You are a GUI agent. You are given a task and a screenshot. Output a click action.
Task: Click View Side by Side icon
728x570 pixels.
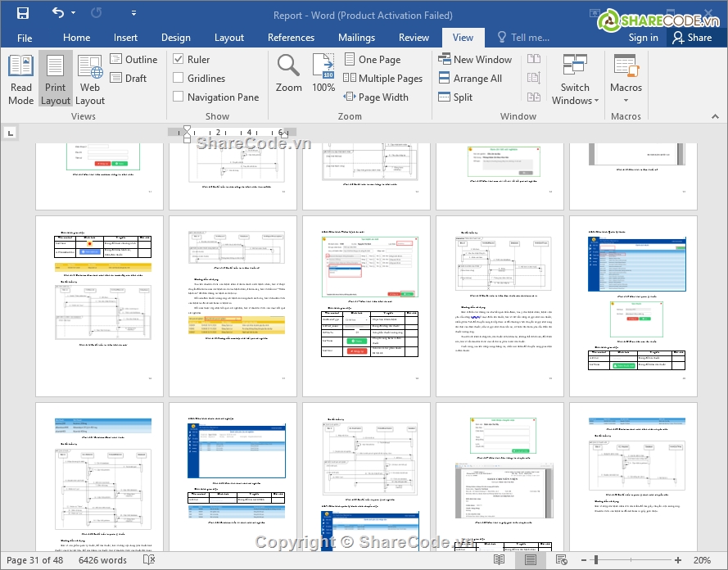point(534,59)
